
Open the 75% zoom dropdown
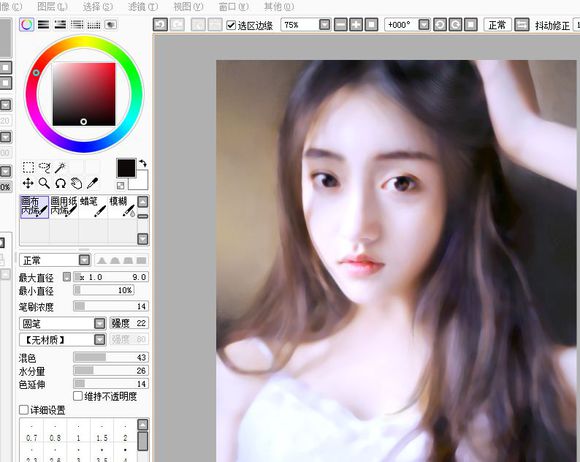click(x=324, y=25)
